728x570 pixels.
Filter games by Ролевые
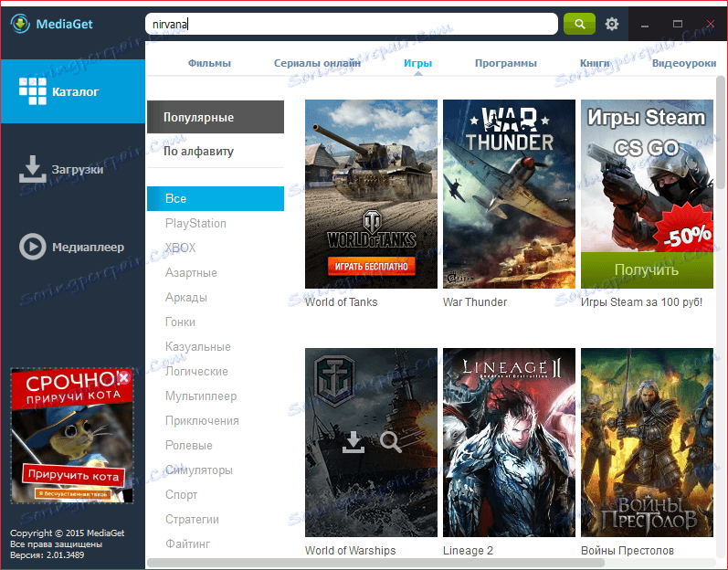[x=188, y=446]
